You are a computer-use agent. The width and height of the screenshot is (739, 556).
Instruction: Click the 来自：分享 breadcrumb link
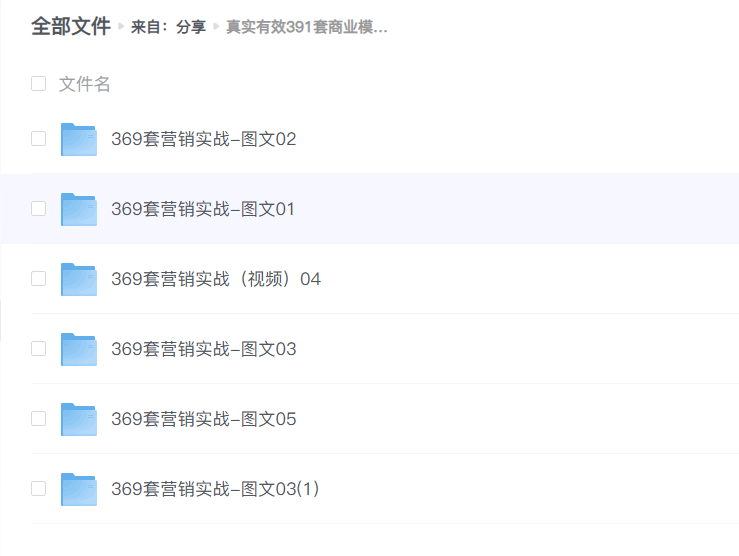coord(168,27)
